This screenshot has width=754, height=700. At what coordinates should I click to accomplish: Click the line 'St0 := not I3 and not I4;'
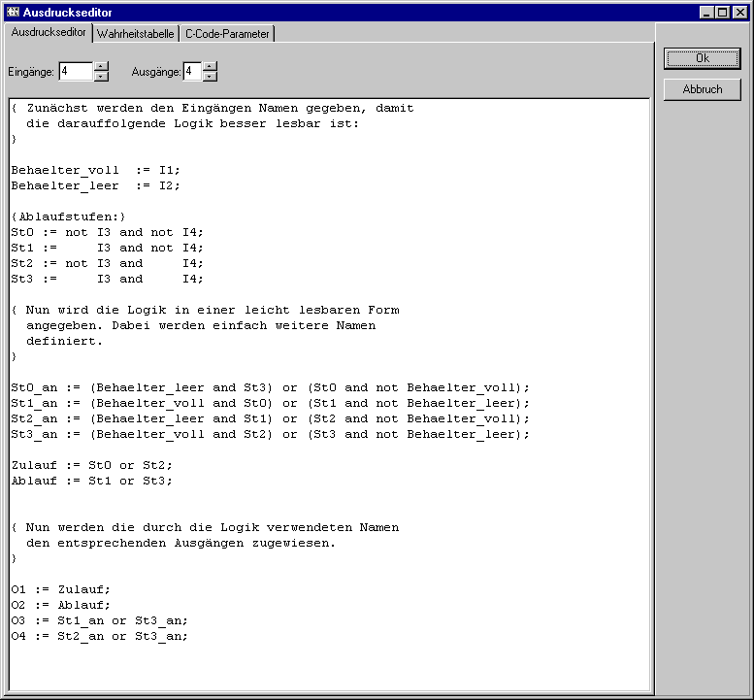tap(108, 232)
